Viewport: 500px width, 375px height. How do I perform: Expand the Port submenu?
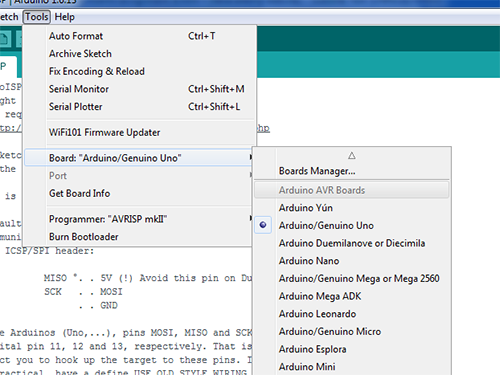coord(138,176)
